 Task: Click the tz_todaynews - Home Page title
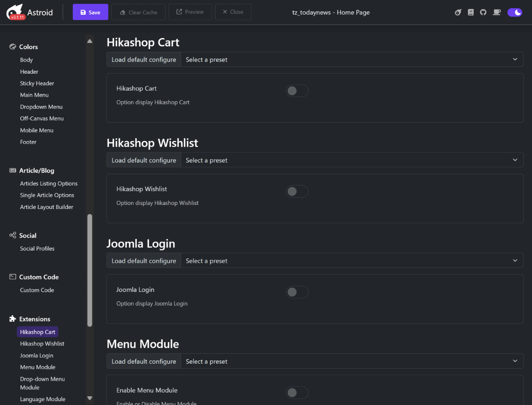point(331,12)
